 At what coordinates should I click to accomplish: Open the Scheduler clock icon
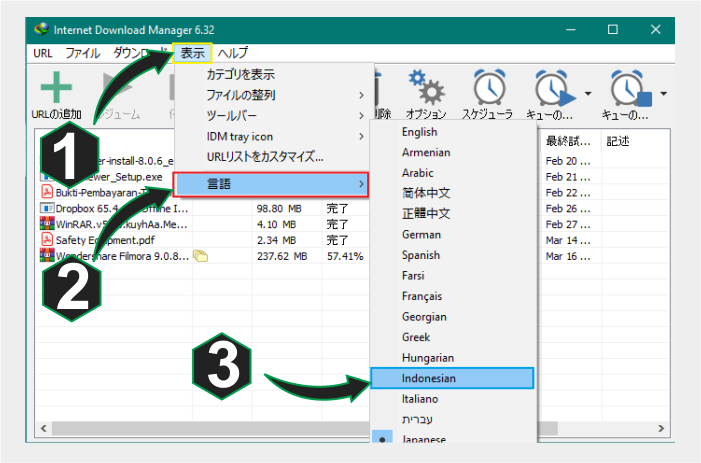coord(490,87)
